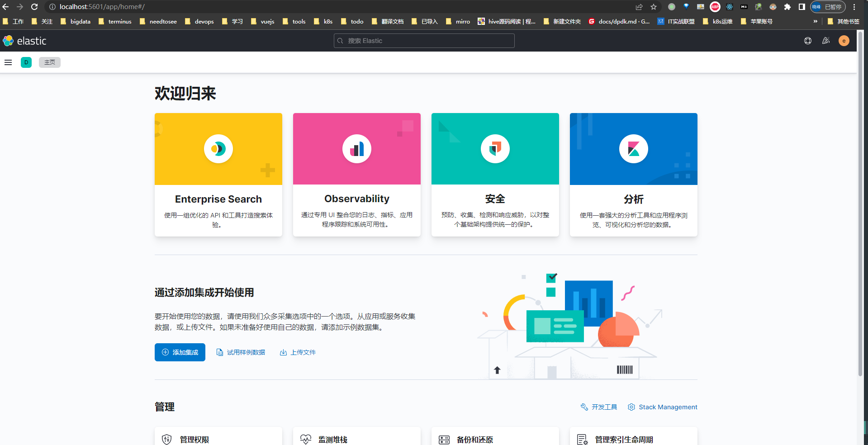Open the Observability card icon
The width and height of the screenshot is (868, 445).
point(357,149)
